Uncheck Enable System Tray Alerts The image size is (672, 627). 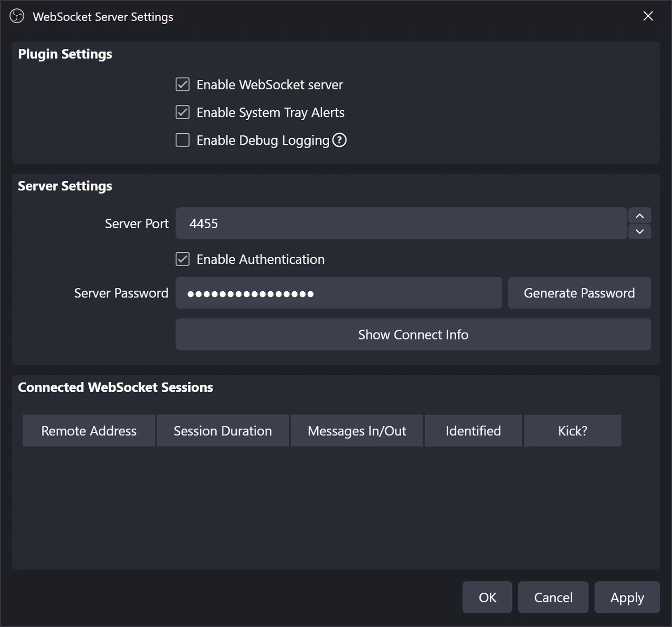pyautogui.click(x=183, y=112)
